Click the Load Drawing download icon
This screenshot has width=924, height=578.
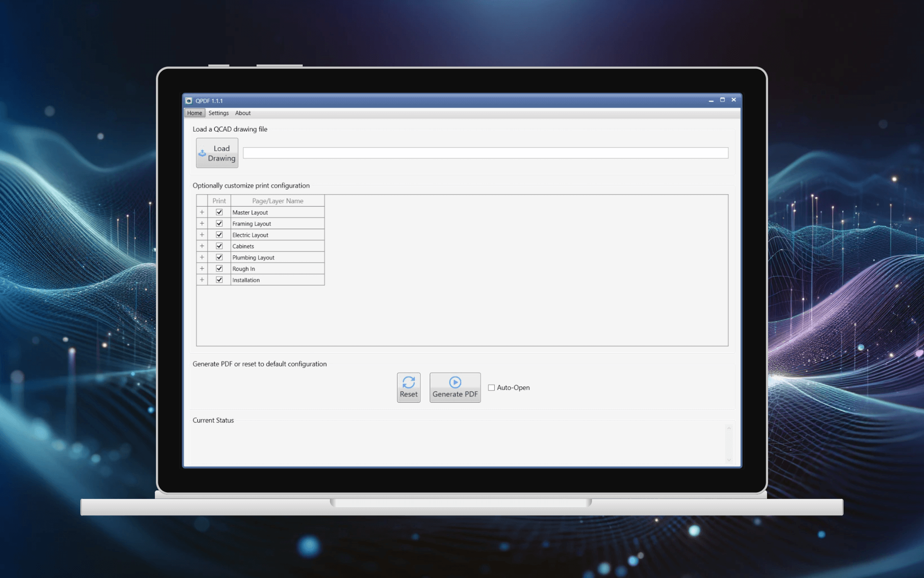click(x=204, y=153)
